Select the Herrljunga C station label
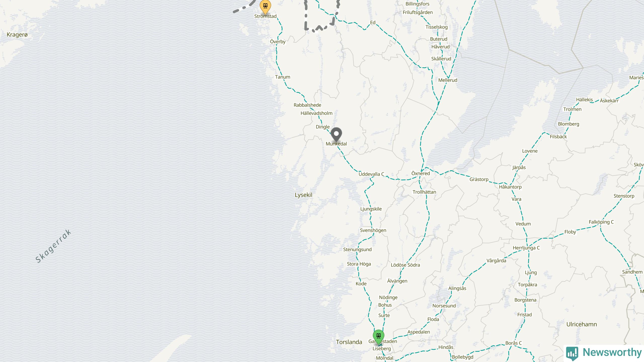The width and height of the screenshot is (644, 362). (526, 248)
